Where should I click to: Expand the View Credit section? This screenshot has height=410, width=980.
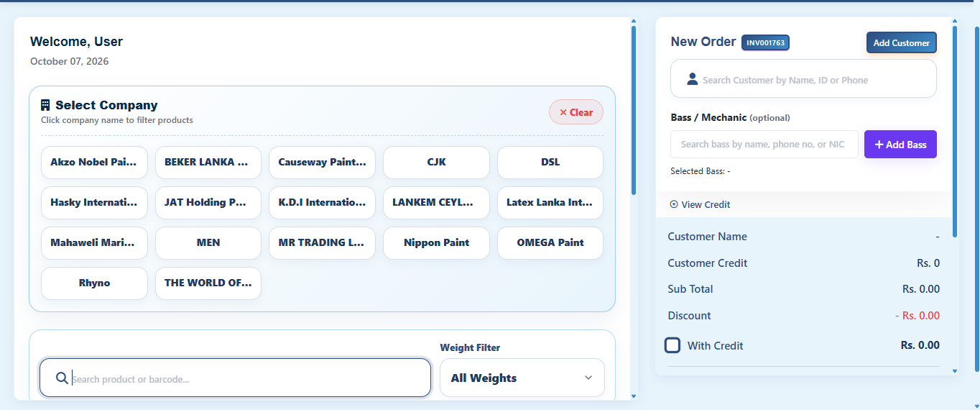(700, 204)
